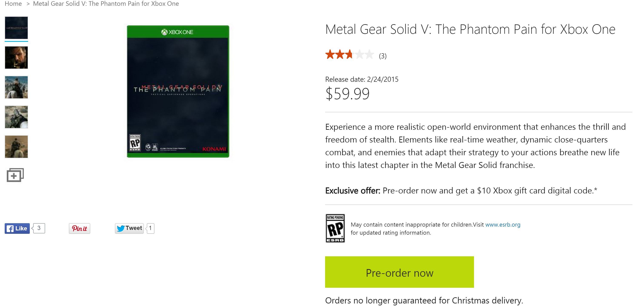The image size is (644, 306).
Task: Click the main Xbox One box art image
Action: pyautogui.click(x=178, y=91)
